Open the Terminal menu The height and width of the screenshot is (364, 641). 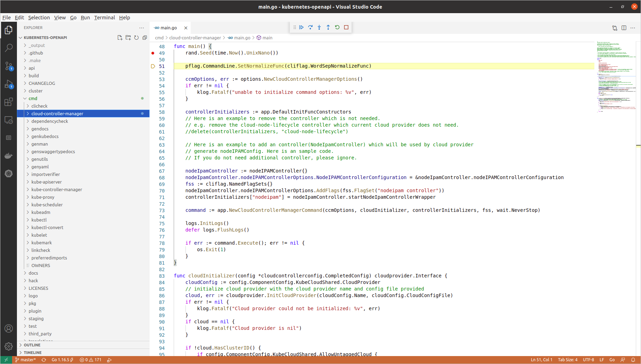[104, 18]
